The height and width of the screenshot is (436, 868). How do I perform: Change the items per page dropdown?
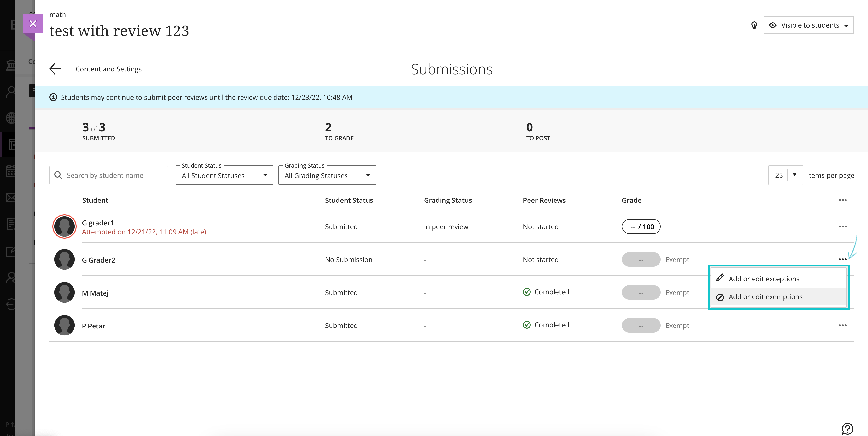(786, 175)
